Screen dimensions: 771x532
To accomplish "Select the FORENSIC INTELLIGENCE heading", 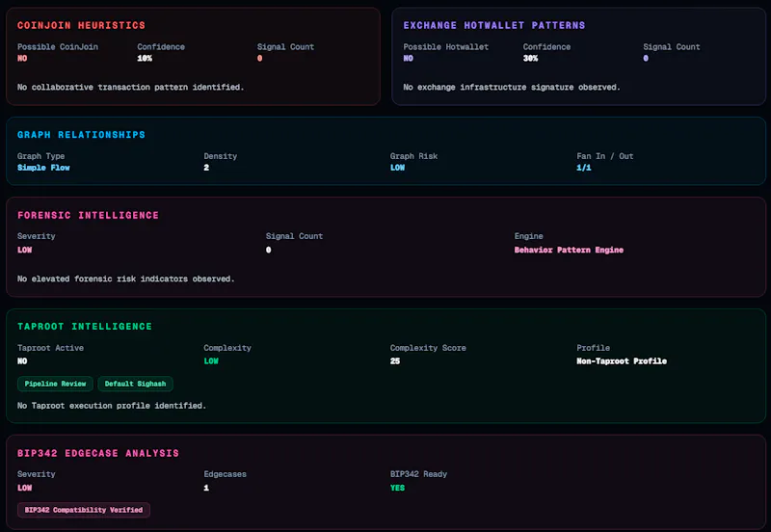I will click(x=88, y=215).
